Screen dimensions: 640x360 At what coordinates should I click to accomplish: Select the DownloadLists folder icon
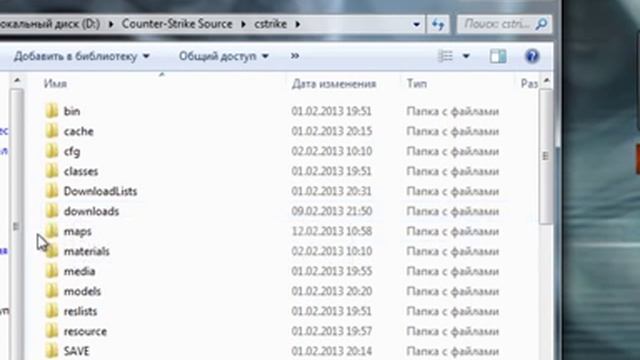tap(52, 191)
